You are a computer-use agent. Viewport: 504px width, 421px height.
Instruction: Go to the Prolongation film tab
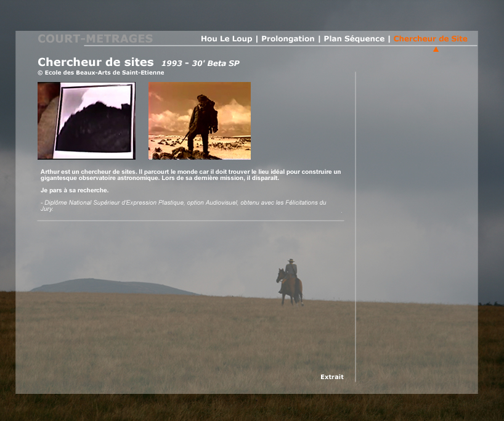pyautogui.click(x=288, y=39)
